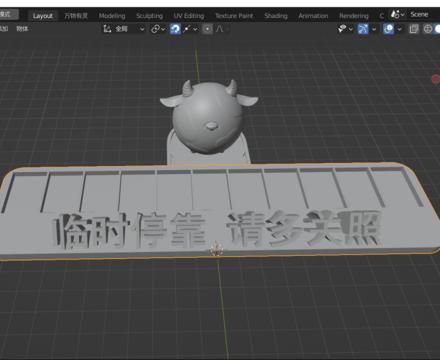Click the transform pivot point link icon
The width and height of the screenshot is (440, 360).
pos(155,29)
